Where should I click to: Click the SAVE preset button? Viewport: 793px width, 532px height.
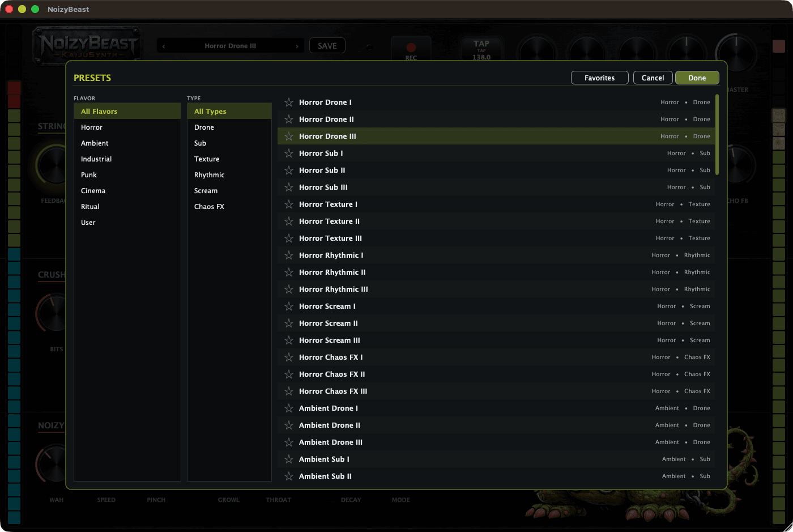327,46
